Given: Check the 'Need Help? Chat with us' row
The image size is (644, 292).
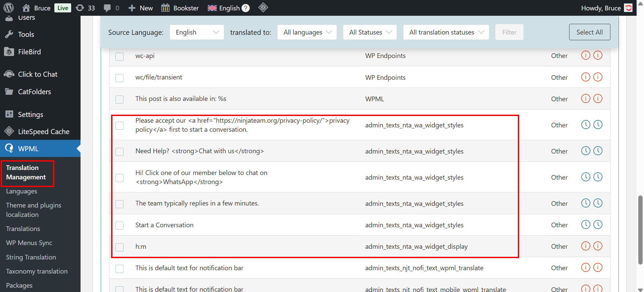Looking at the screenshot, I should pos(119,152).
